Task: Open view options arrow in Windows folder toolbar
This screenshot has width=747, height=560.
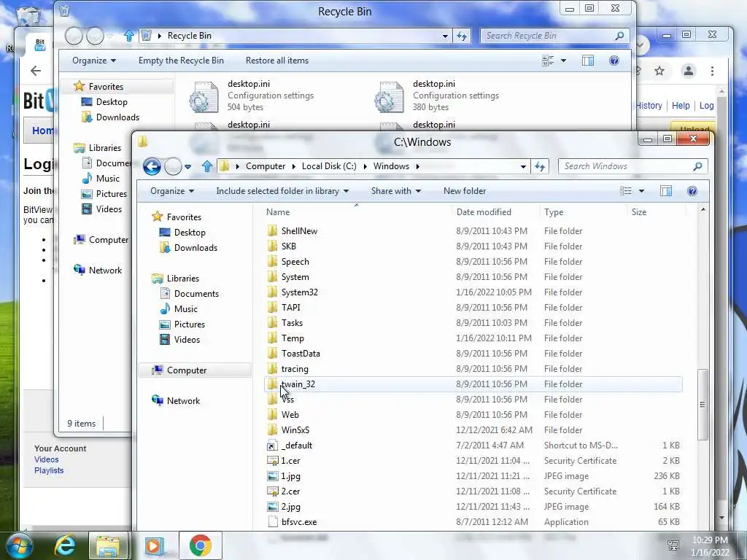Action: click(x=642, y=191)
